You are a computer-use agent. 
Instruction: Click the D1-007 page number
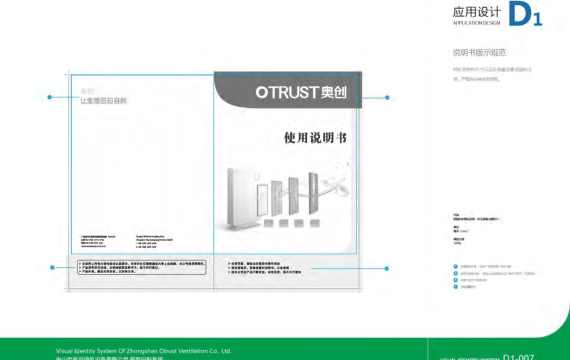[518, 357]
